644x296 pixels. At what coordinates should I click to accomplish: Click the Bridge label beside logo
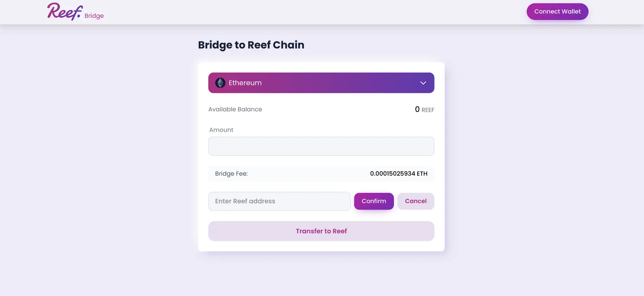[x=94, y=16]
